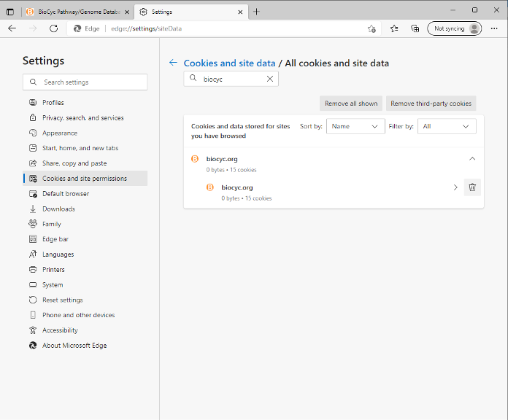
Task: Follow the Cookies and site data breadcrumb link
Action: tap(229, 63)
